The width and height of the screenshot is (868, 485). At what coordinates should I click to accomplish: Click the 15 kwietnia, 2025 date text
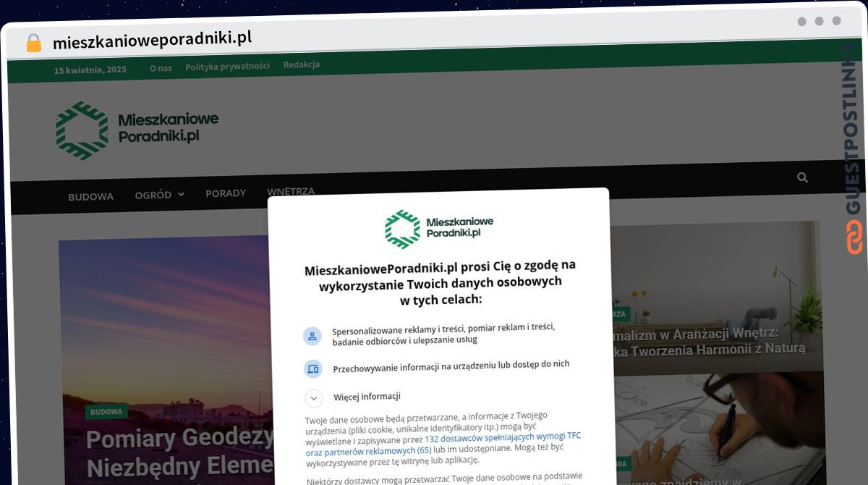(x=90, y=70)
